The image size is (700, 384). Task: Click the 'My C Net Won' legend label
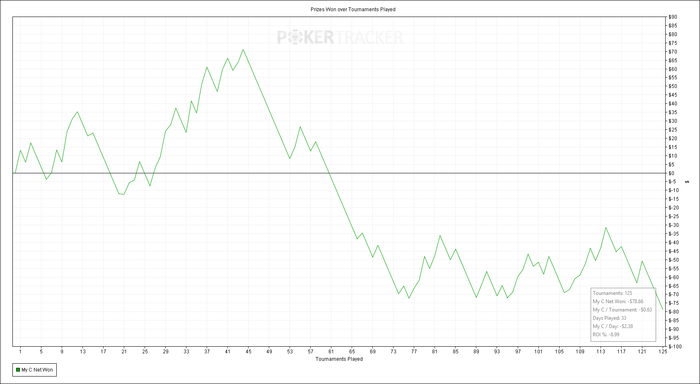[x=38, y=370]
